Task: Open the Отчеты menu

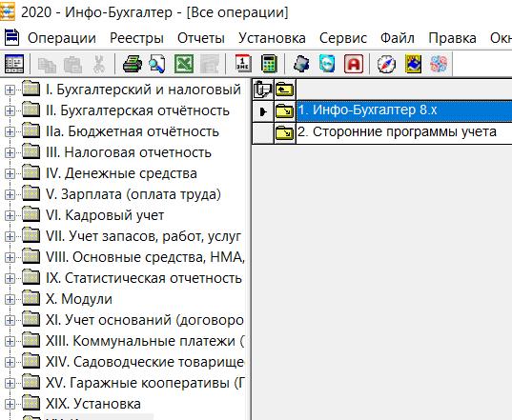Action: point(201,38)
